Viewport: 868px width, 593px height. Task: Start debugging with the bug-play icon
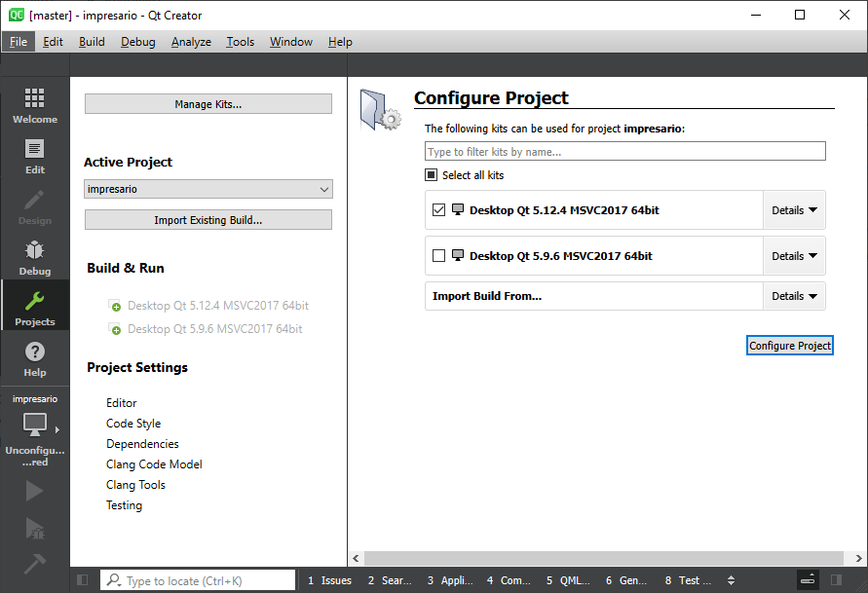coord(34,529)
